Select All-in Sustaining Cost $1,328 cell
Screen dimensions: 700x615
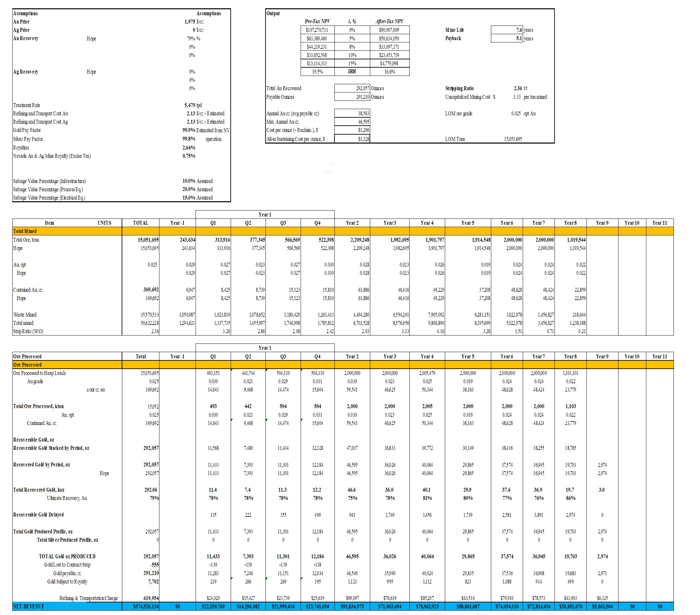[x=352, y=139]
